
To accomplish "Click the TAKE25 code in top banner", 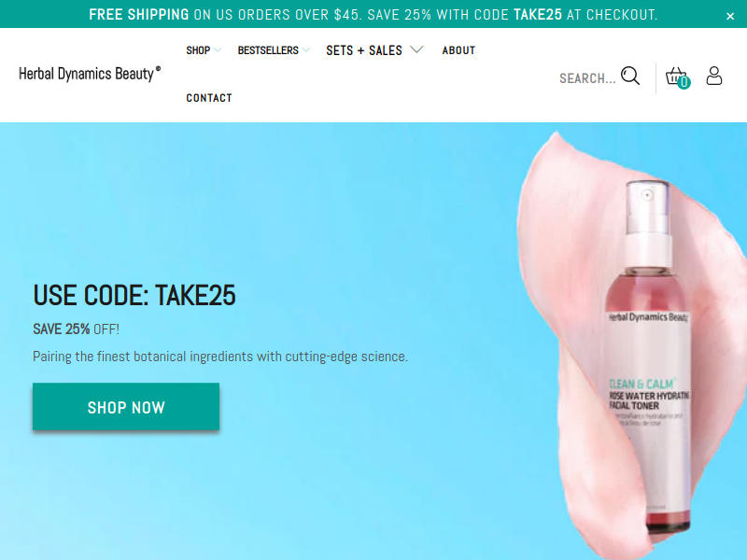I will (x=538, y=15).
